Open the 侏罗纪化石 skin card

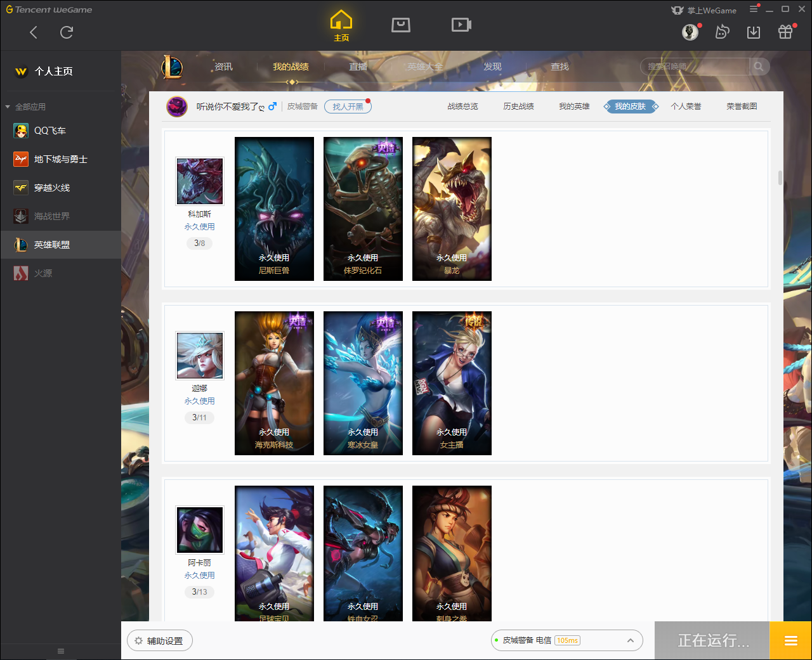(x=363, y=209)
